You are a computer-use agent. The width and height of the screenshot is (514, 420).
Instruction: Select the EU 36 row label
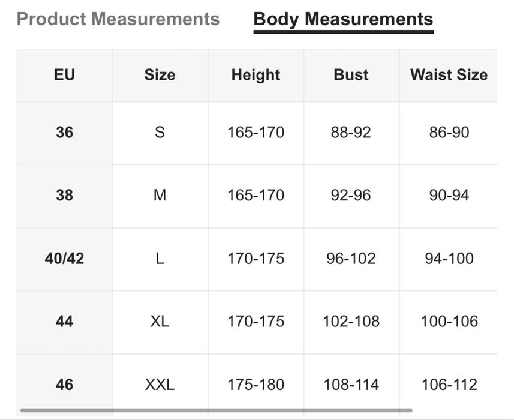[64, 132]
